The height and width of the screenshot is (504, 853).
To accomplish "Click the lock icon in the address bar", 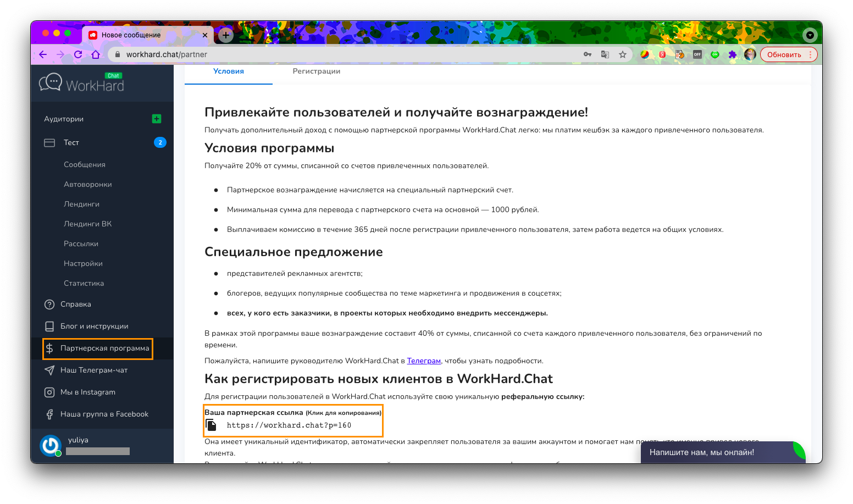I will coord(117,54).
